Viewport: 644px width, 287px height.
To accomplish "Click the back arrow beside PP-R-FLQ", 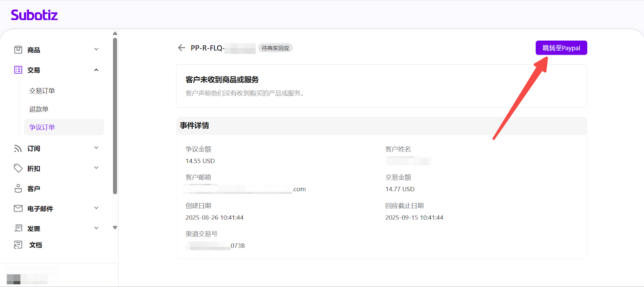I will pyautogui.click(x=182, y=48).
